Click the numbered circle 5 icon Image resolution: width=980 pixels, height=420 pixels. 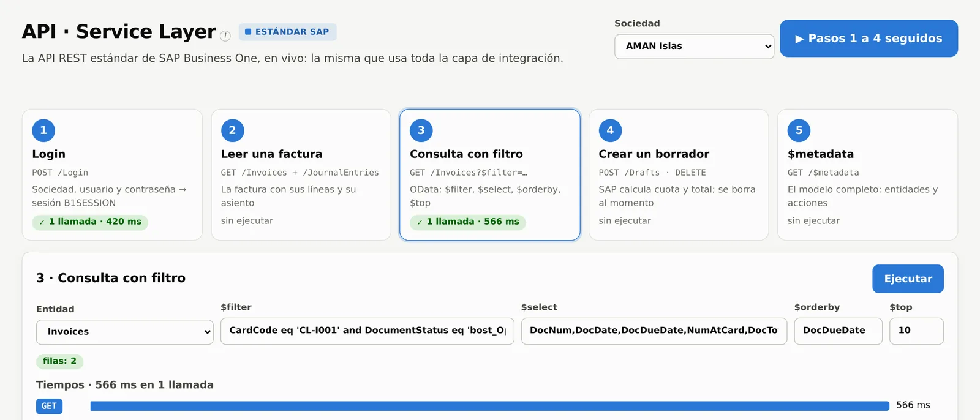coord(799,130)
